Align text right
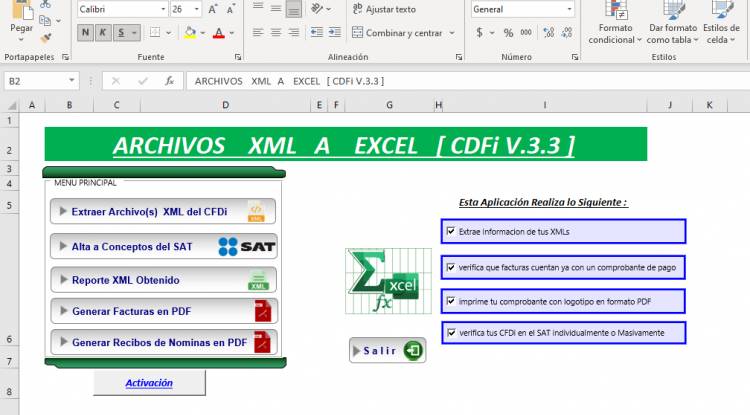This screenshot has width=750, height=415. 294,33
